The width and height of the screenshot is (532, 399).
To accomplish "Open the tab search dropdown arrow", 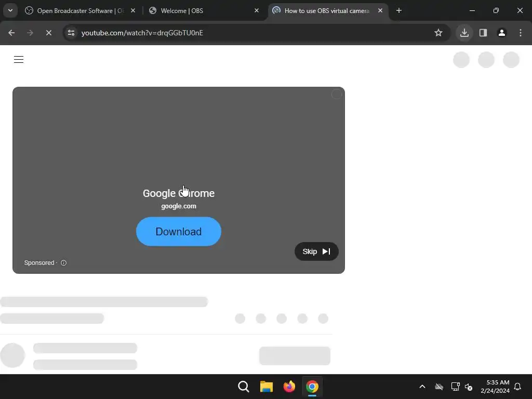I will tap(10, 10).
